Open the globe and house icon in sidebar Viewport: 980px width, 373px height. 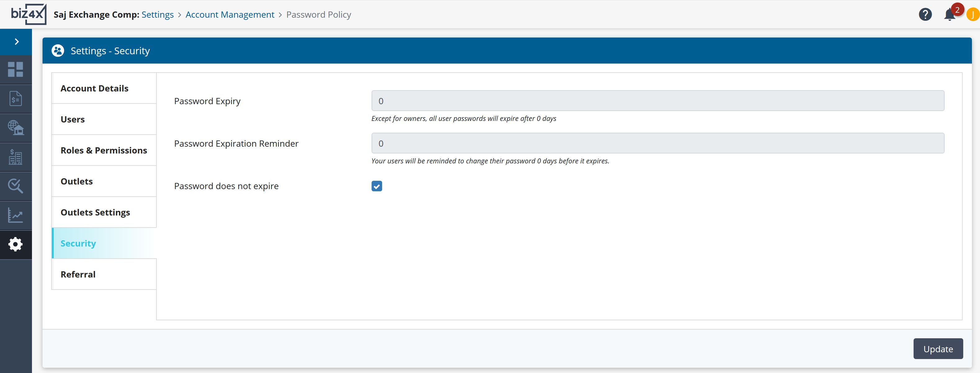coord(16,128)
